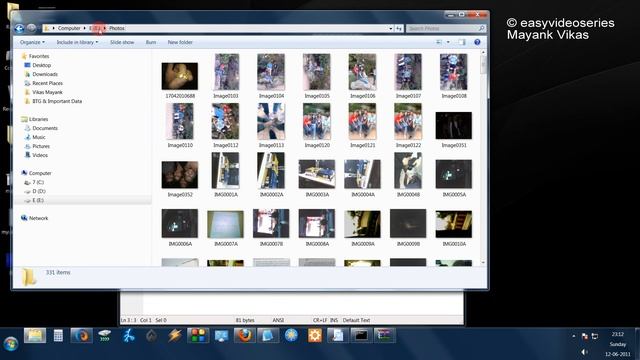The width and height of the screenshot is (640, 360).
Task: Click the folder icon in the address bar
Action: pos(47,28)
